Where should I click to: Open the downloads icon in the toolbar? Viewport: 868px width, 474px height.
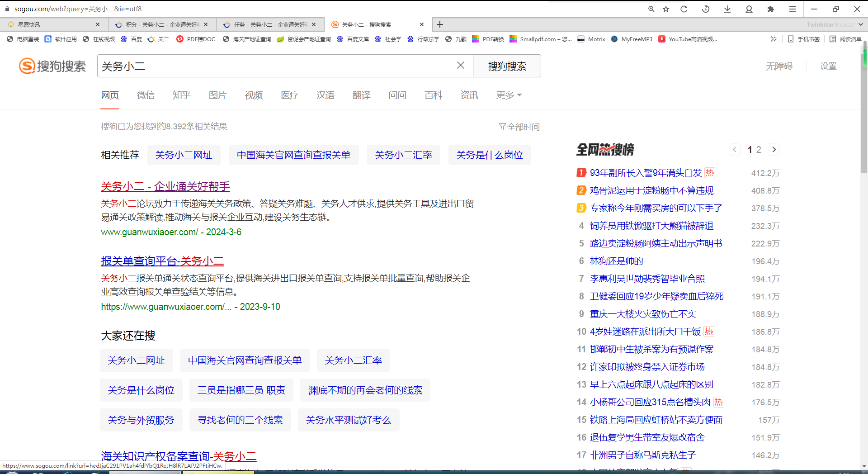click(727, 9)
